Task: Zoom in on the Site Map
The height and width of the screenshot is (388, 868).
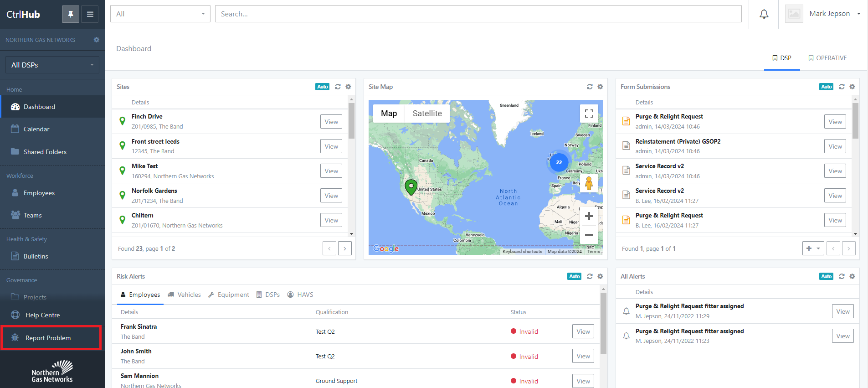Action: 589,216
